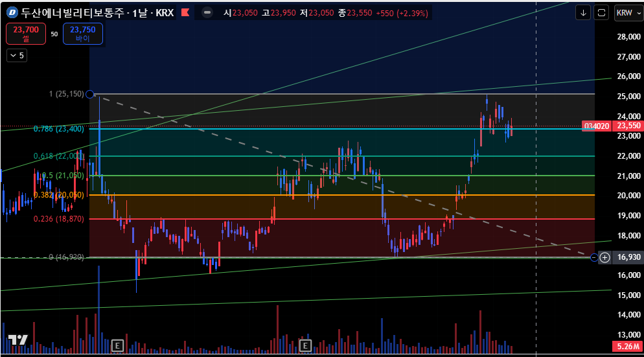Screen dimensions: 644x357
Task: Click the order quantity value 50
Action: click(54, 34)
